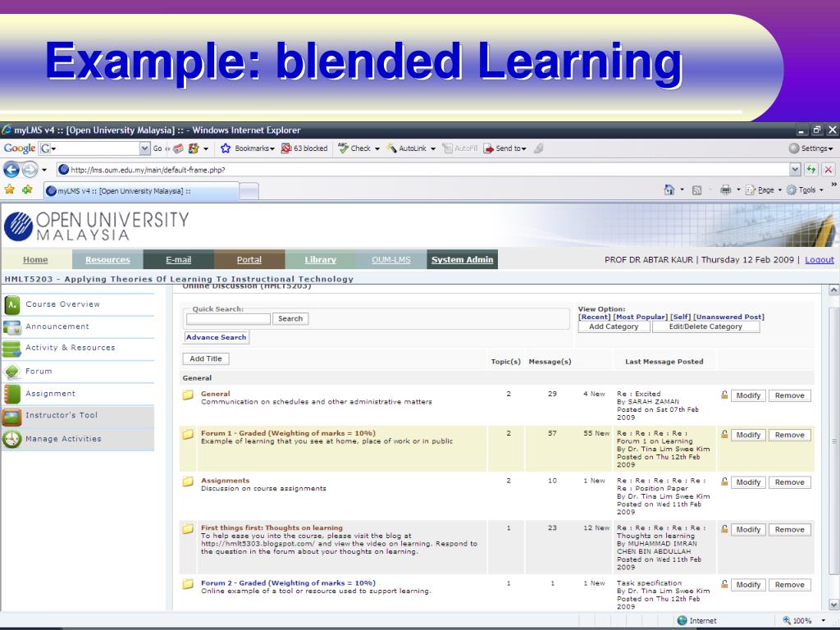Click the folder icon beside Assignments forum
840x630 pixels.
188,482
